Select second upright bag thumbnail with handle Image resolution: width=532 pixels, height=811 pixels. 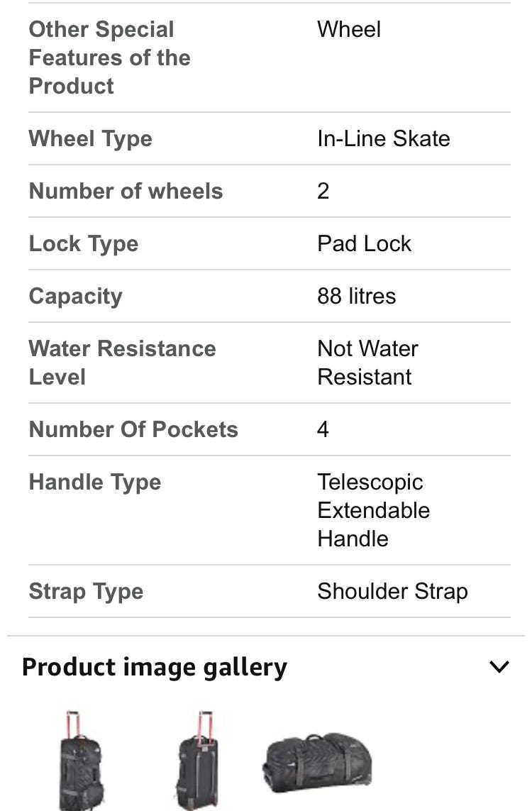[x=199, y=761]
